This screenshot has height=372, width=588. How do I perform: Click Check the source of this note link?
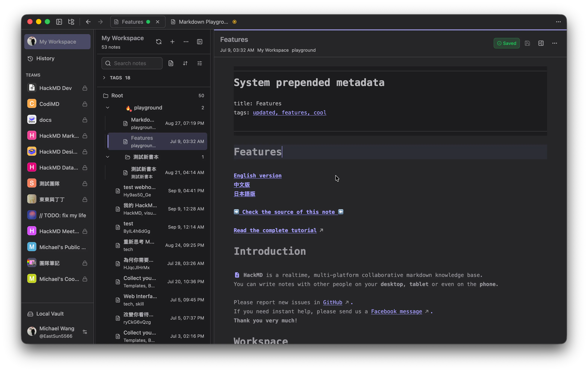tap(288, 212)
